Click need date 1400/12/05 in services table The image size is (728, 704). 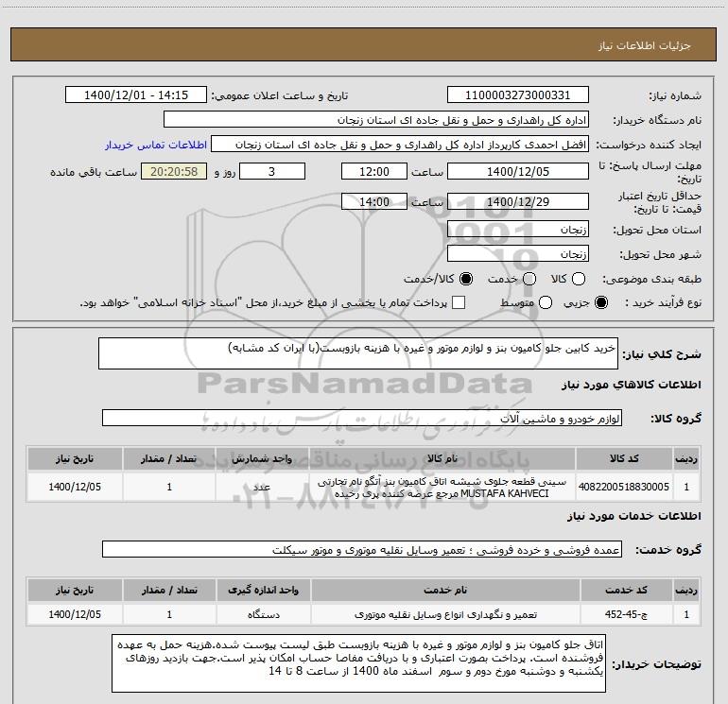click(75, 614)
